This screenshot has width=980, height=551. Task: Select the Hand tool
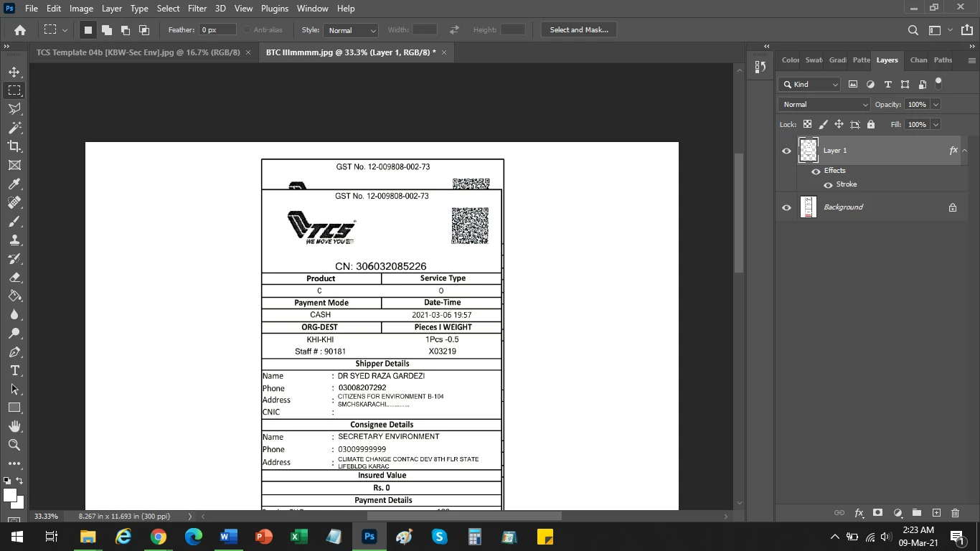coord(14,426)
